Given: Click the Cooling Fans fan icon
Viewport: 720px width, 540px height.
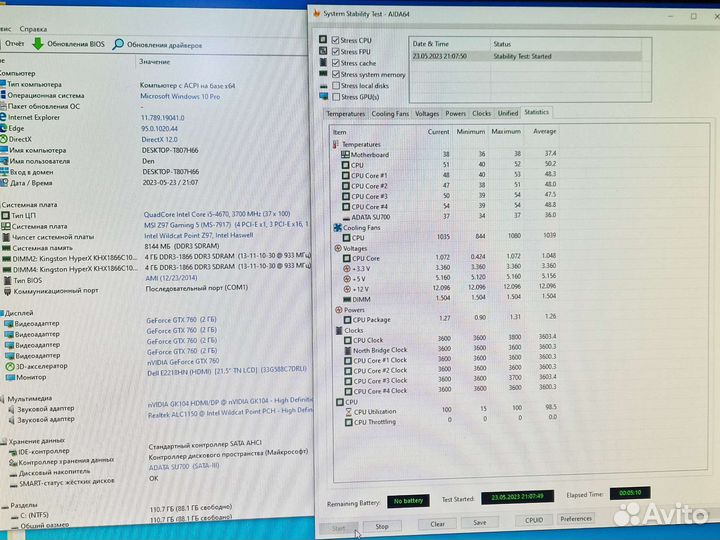Looking at the screenshot, I should [337, 227].
